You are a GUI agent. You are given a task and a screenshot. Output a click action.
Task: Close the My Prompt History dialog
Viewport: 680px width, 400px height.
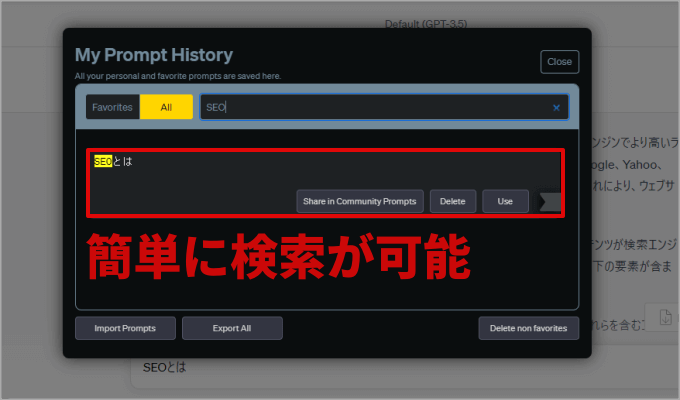click(559, 62)
